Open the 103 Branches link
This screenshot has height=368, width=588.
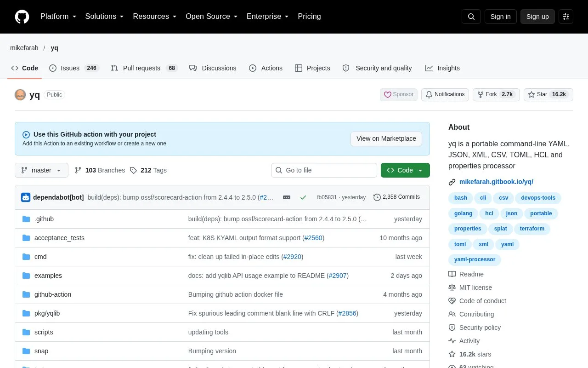(x=100, y=170)
